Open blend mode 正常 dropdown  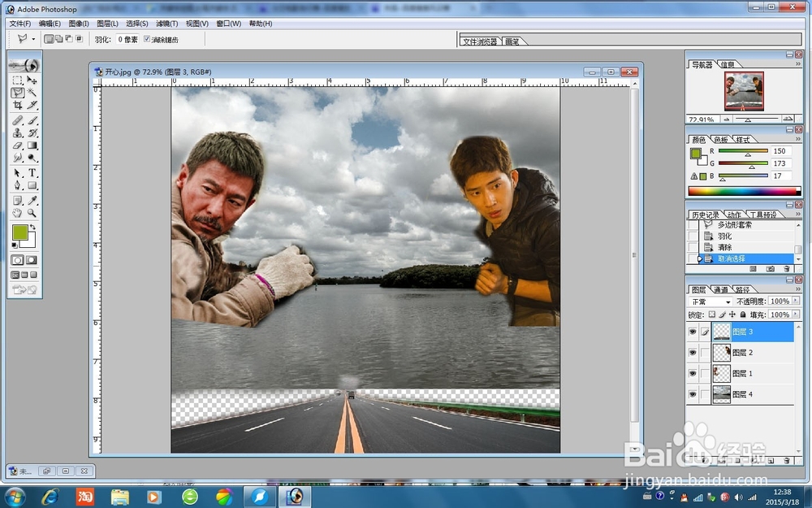[710, 302]
